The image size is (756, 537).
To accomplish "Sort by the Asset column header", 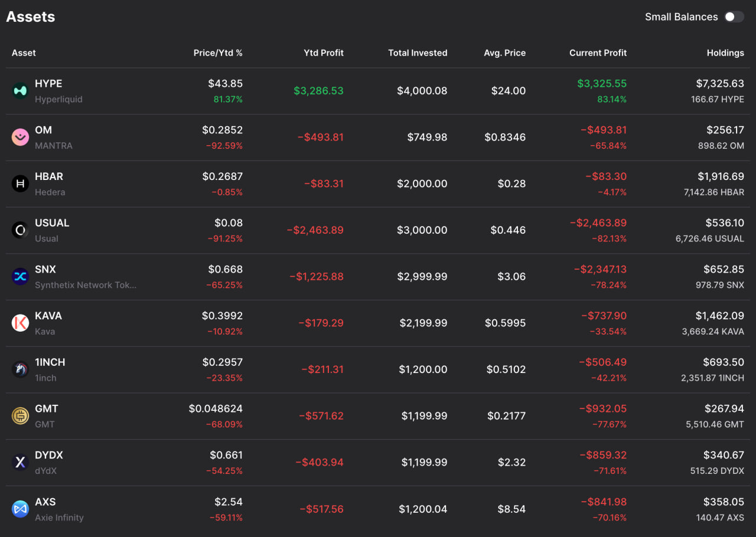I will point(24,53).
